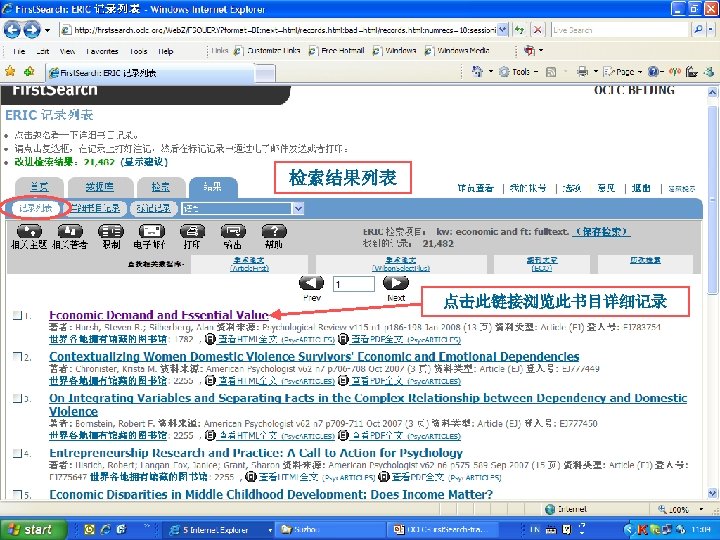The height and width of the screenshot is (540, 720).
Task: Open the sort dropdown next to 标记记录
Action: [298, 208]
